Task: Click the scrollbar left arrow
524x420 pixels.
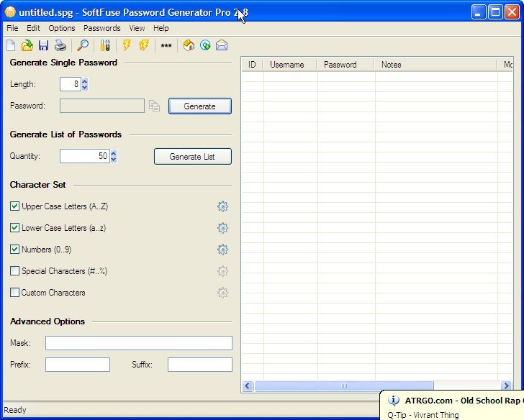Action: point(248,386)
